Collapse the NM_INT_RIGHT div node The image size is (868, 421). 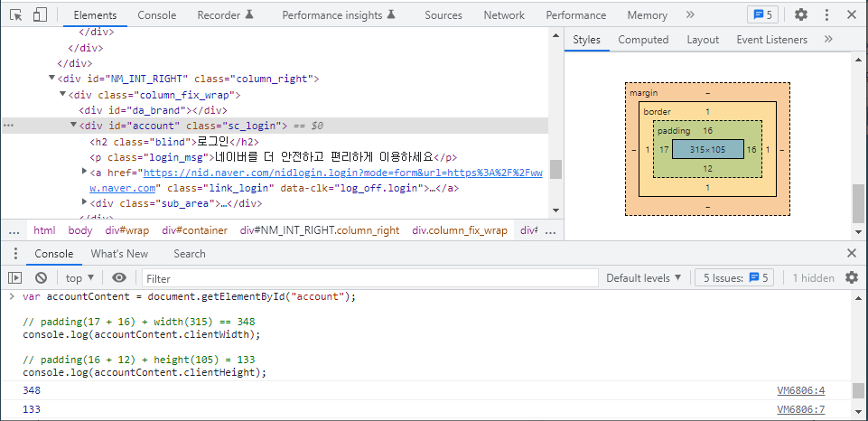click(x=52, y=78)
